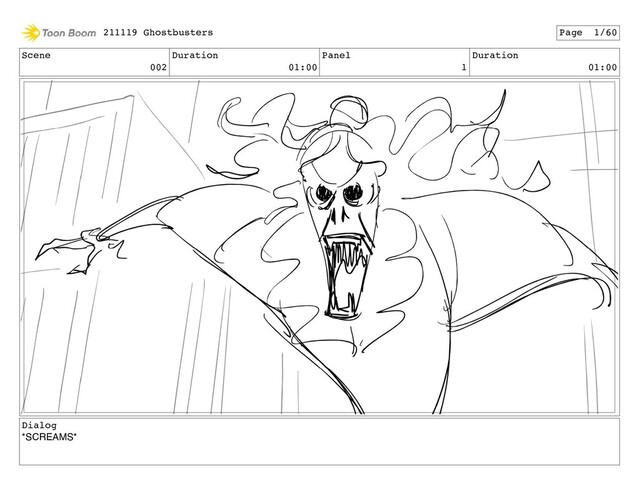Click the "Page 1/60" page indicator
The width and height of the screenshot is (640, 494).
[588, 33]
